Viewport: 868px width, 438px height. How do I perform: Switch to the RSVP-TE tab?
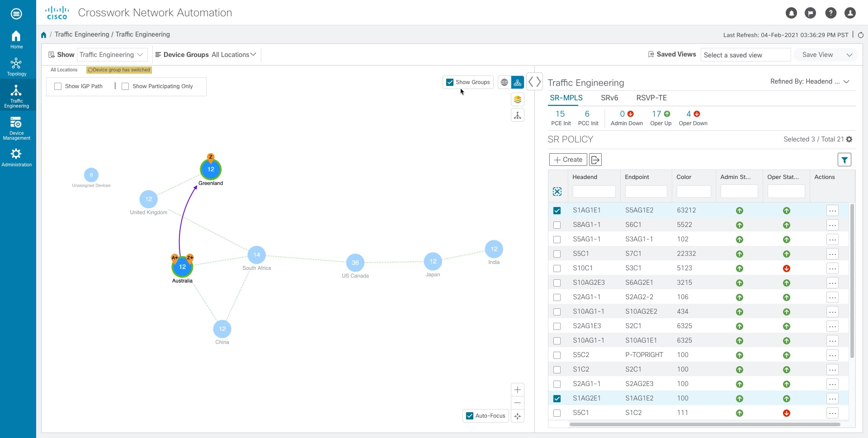tap(651, 98)
